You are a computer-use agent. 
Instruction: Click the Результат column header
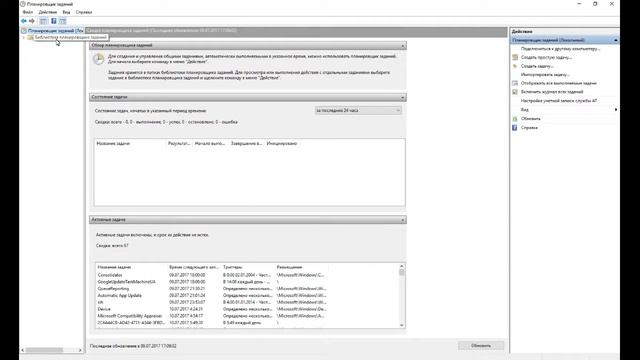click(x=179, y=144)
